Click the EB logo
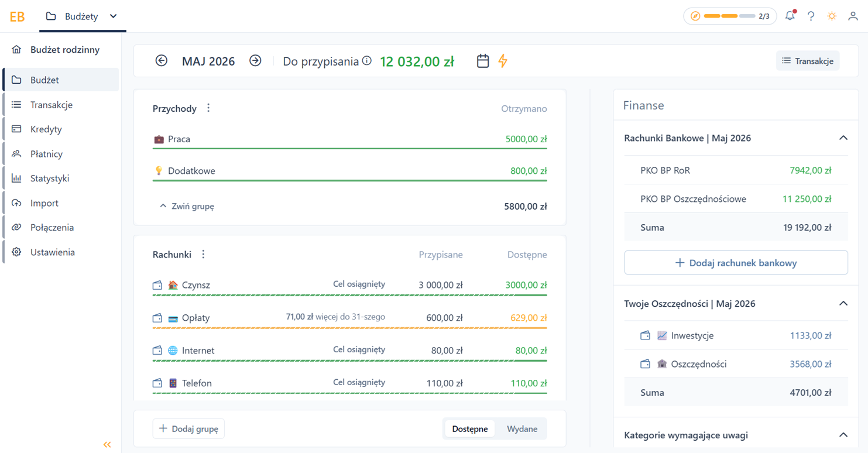 17,16
